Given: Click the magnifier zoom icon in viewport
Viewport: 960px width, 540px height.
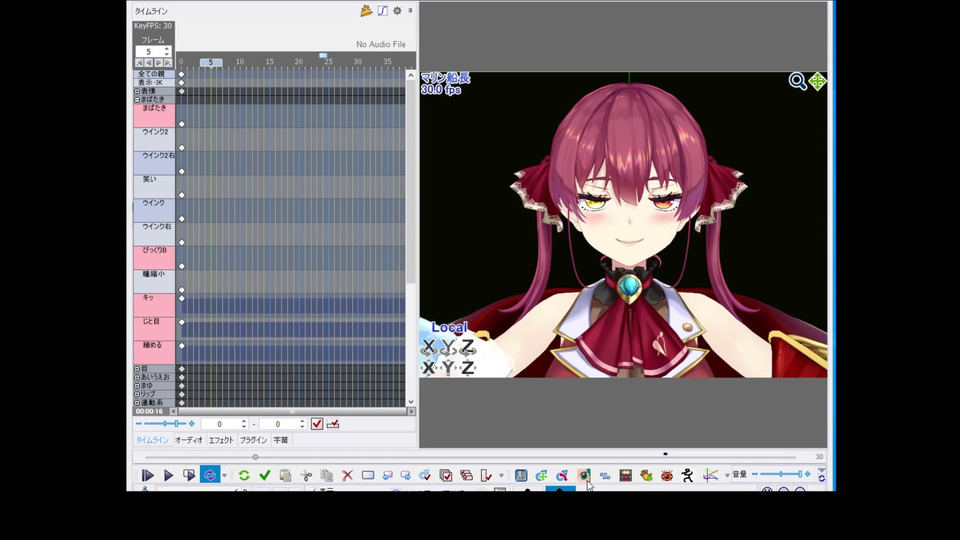Looking at the screenshot, I should [797, 81].
